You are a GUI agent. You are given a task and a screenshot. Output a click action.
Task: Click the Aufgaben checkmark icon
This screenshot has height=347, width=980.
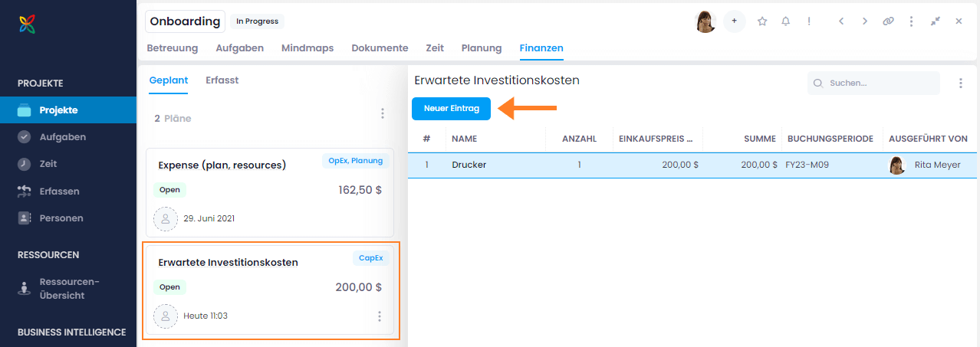tap(24, 137)
